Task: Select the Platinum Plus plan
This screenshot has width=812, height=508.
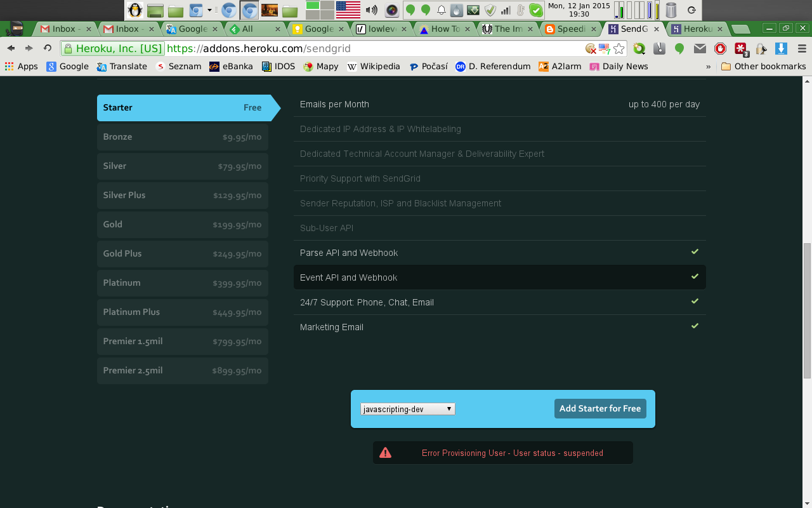Action: [183, 312]
